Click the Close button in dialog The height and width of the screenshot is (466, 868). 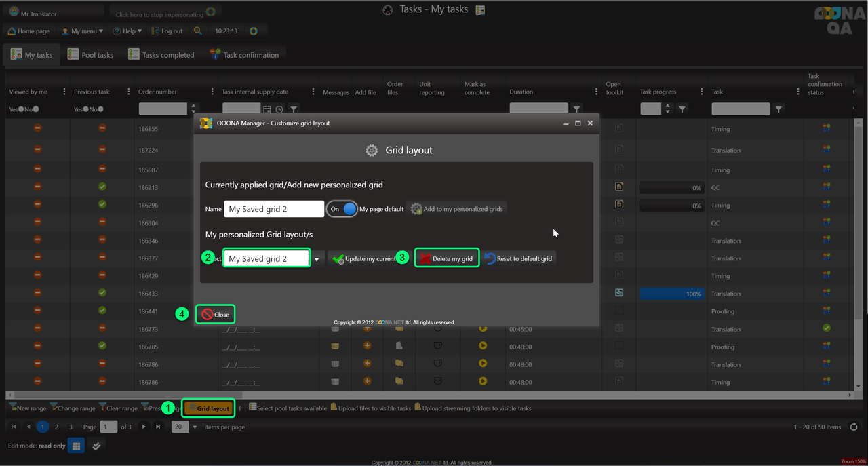coord(216,315)
